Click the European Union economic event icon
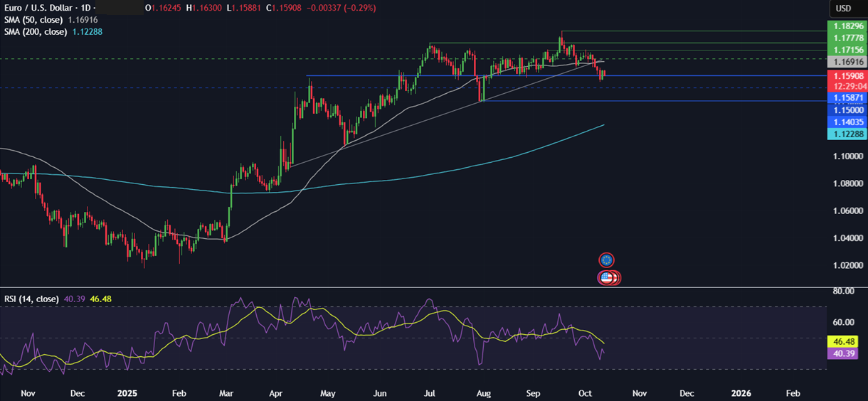Screen dimensions: 868x401 click(606, 260)
